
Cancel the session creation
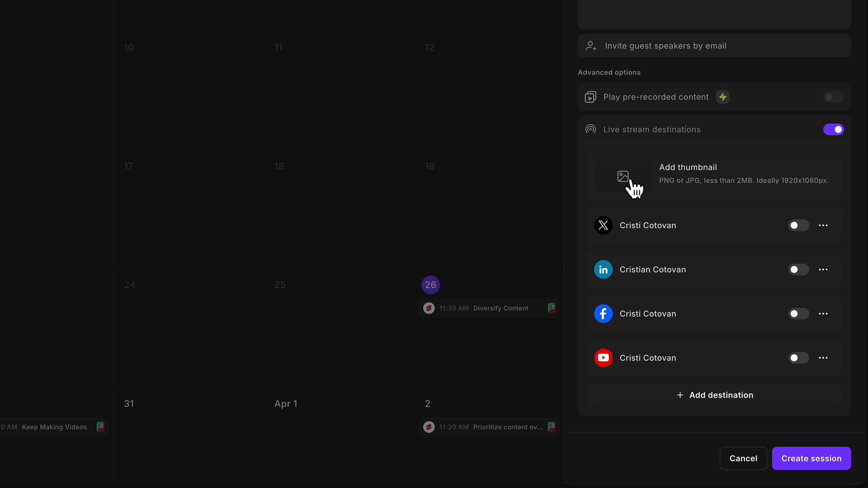[x=743, y=459]
